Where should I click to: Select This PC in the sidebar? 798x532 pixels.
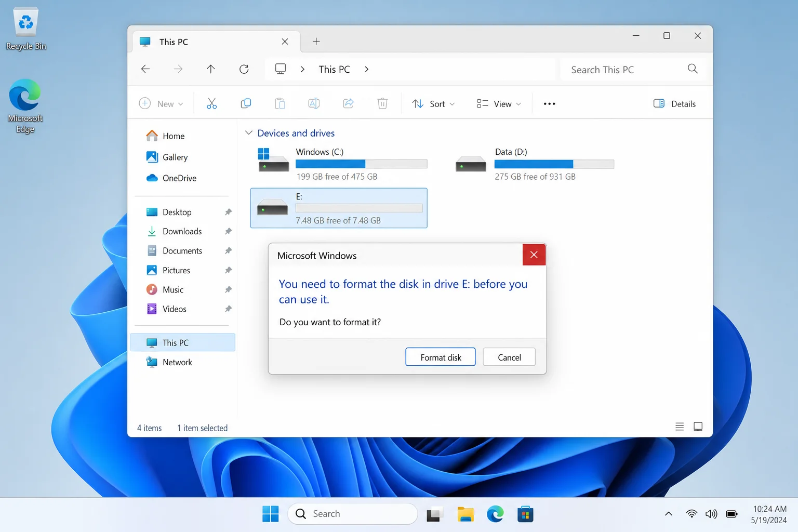182,342
